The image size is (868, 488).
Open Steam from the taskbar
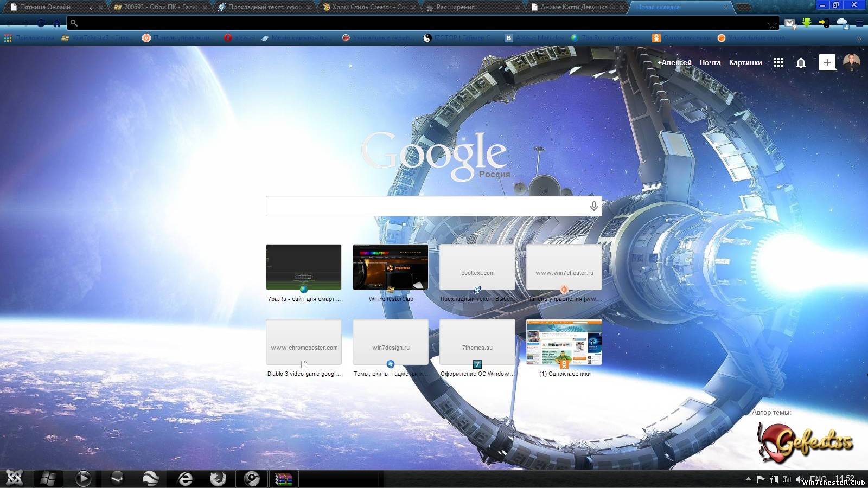117,478
